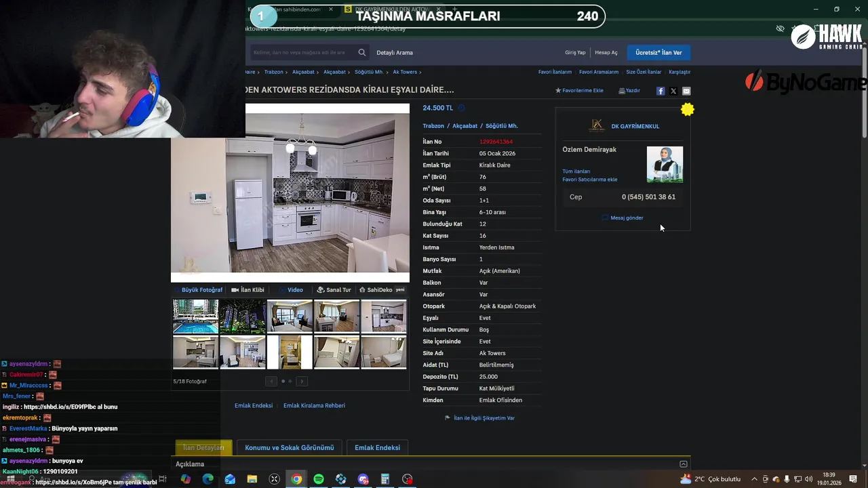Viewport: 868px width, 488px height.
Task: Share listing on X
Action: [673, 91]
